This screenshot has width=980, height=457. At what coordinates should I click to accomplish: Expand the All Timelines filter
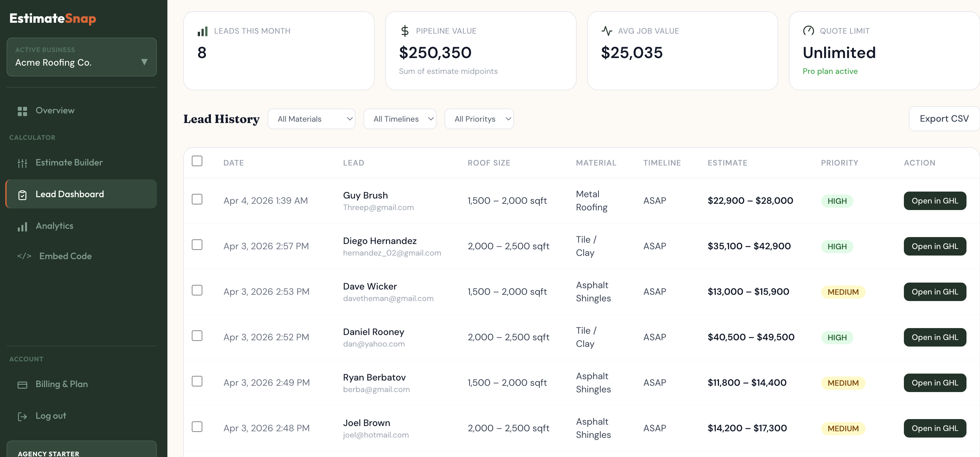coord(399,119)
